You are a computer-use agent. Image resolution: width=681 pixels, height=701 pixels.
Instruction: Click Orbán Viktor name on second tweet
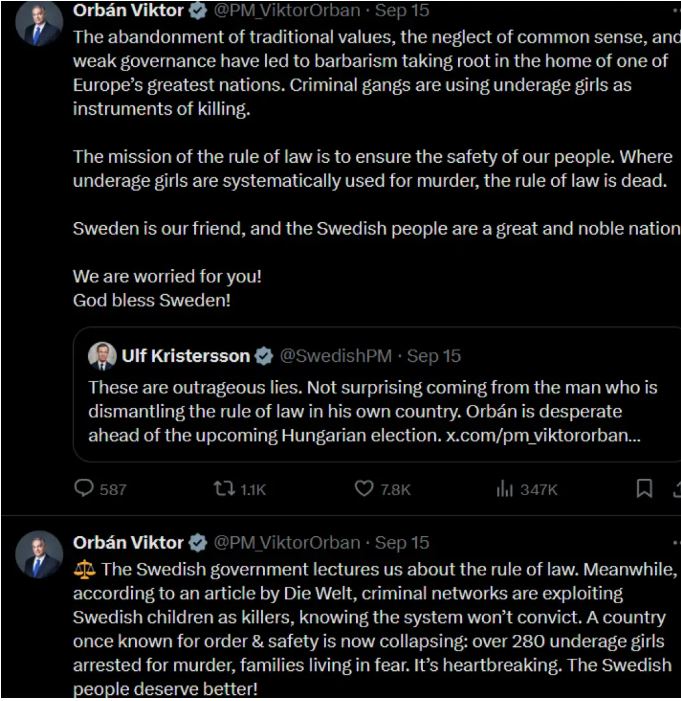[x=128, y=543]
